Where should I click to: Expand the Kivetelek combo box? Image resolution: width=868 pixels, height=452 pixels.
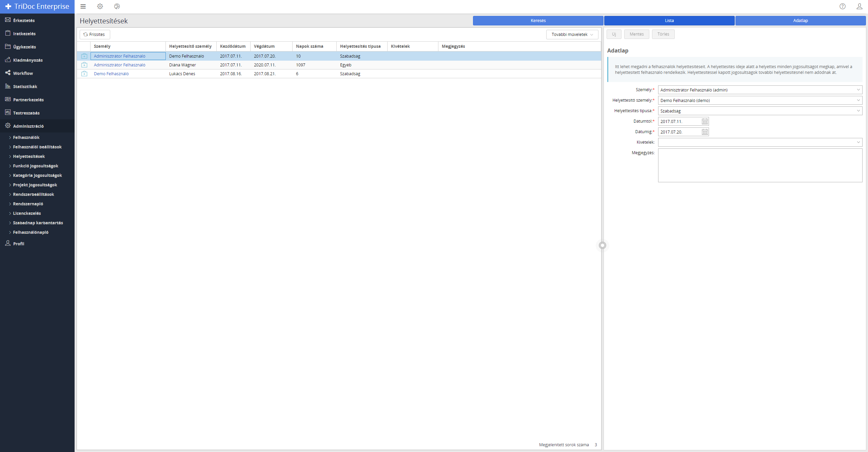pyautogui.click(x=858, y=142)
